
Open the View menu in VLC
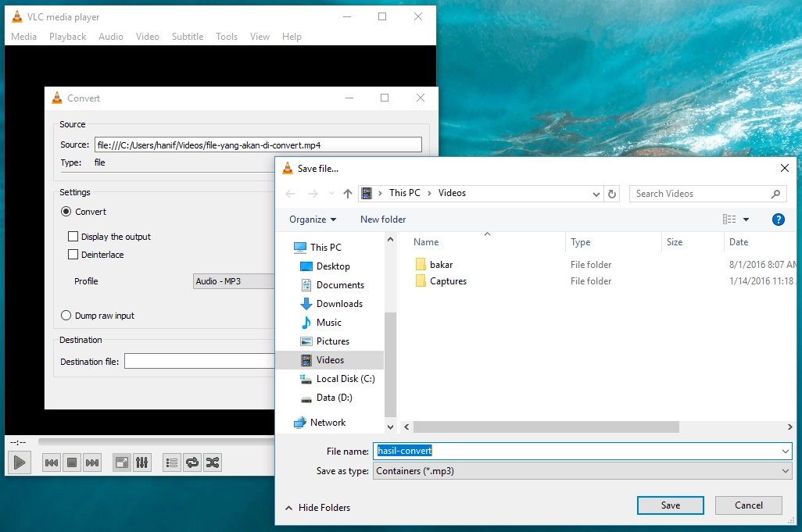pyautogui.click(x=260, y=37)
